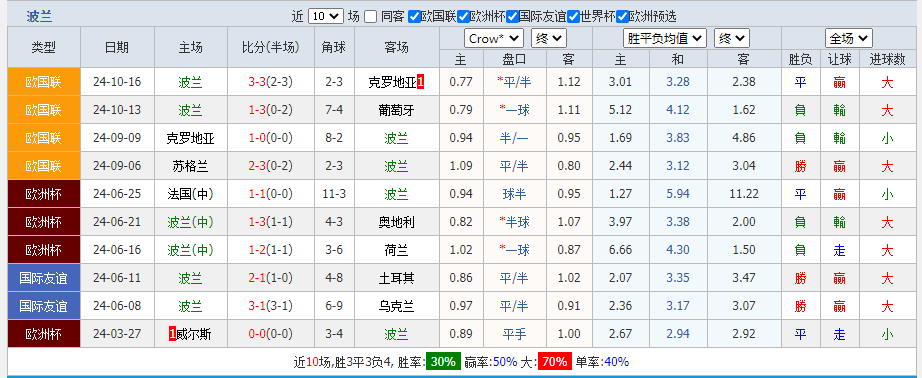The image size is (922, 378).
Task: Toggle the 同客 checkbox
Action: [370, 16]
